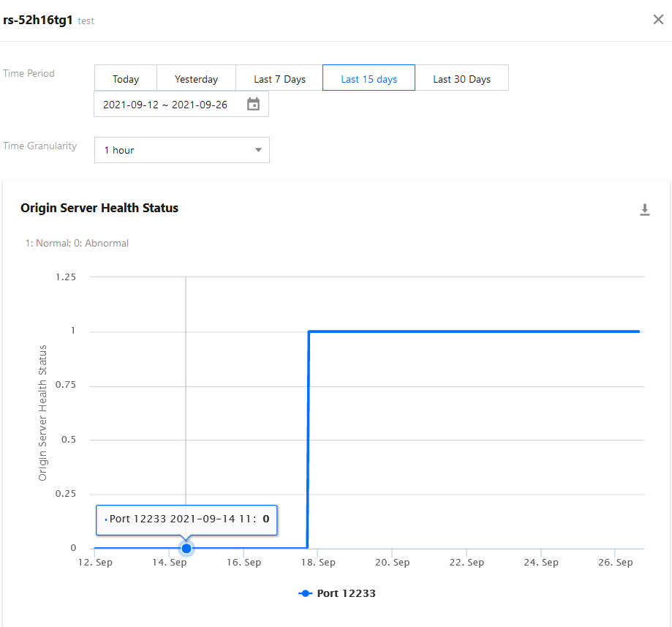Click the 18. Sep axis label

point(317,563)
